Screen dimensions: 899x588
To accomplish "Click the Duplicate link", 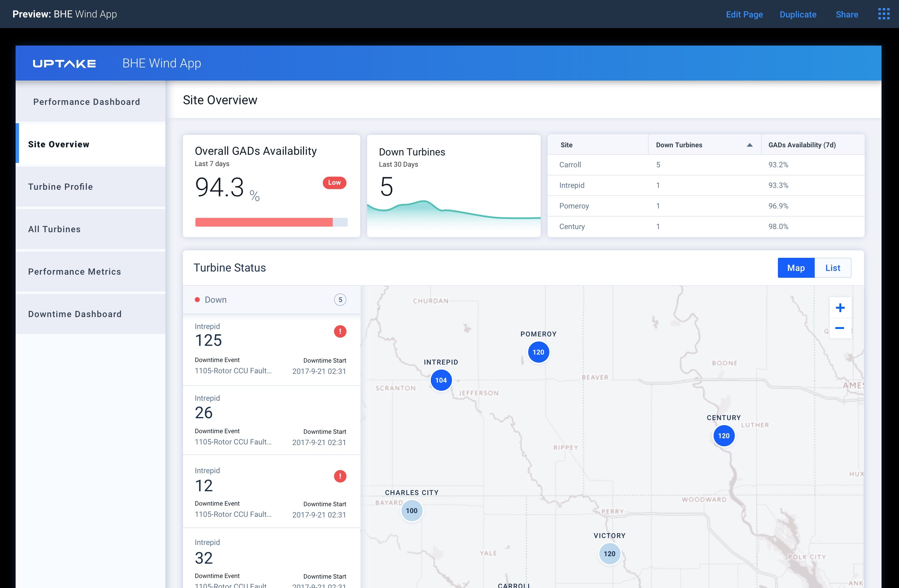I will pyautogui.click(x=798, y=14).
